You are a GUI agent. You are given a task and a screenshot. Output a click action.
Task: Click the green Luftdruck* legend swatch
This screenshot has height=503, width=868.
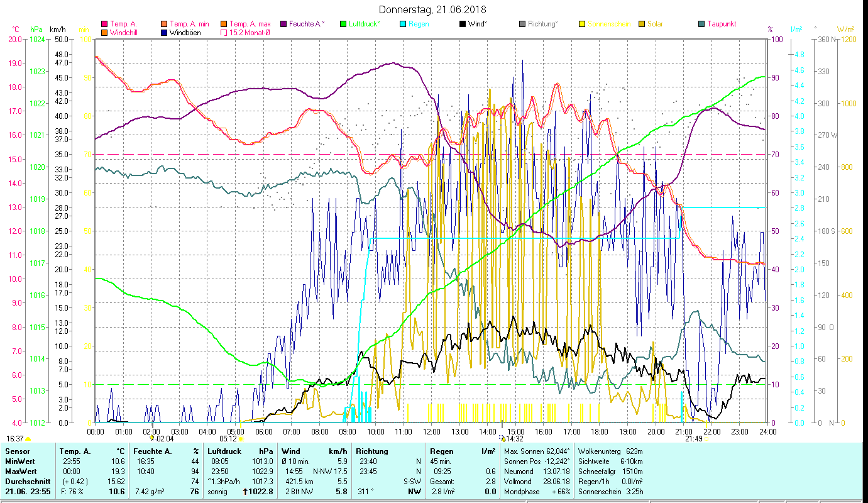point(343,25)
